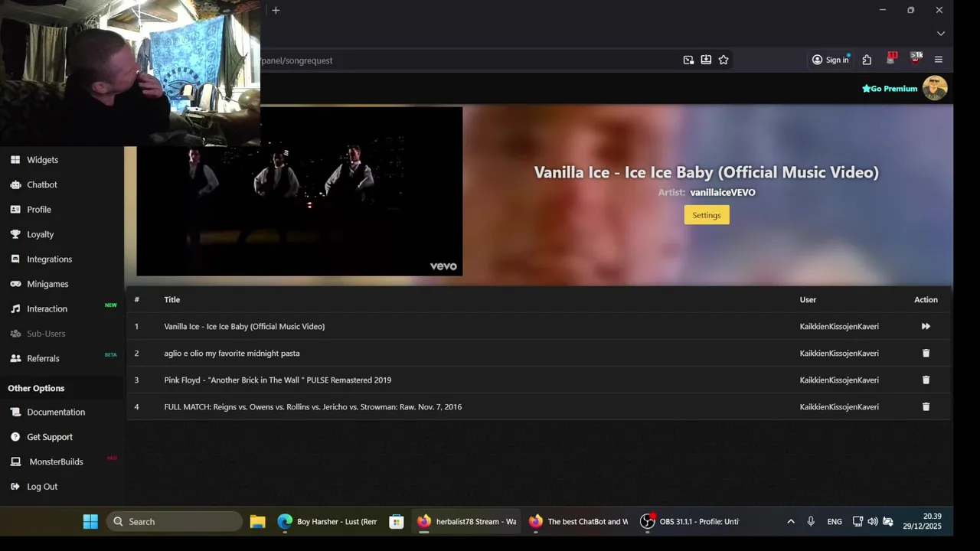Click browser Sign in button
Screen dimensions: 980x551
(831, 60)
